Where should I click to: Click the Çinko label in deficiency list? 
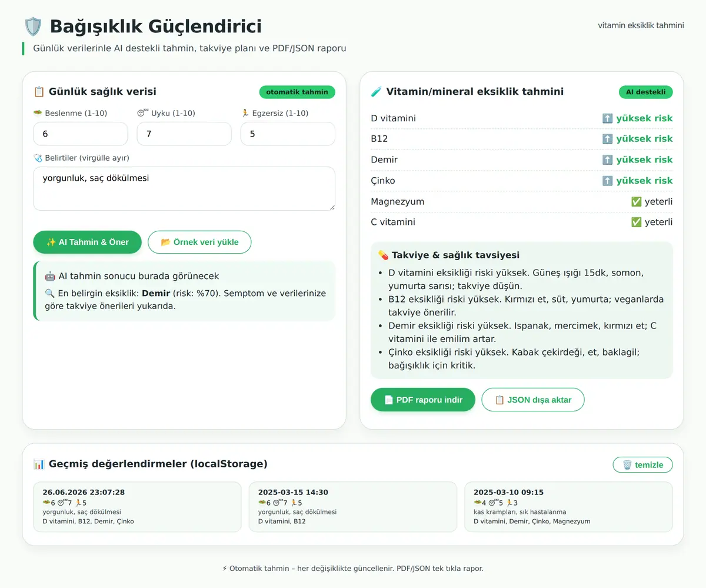click(x=383, y=181)
